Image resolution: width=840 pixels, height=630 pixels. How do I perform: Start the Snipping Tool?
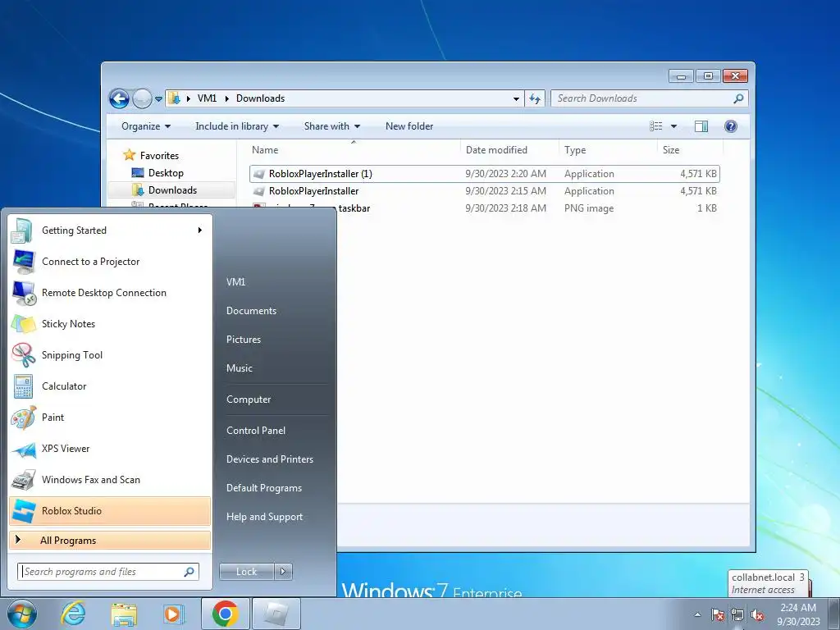pyautogui.click(x=110, y=354)
